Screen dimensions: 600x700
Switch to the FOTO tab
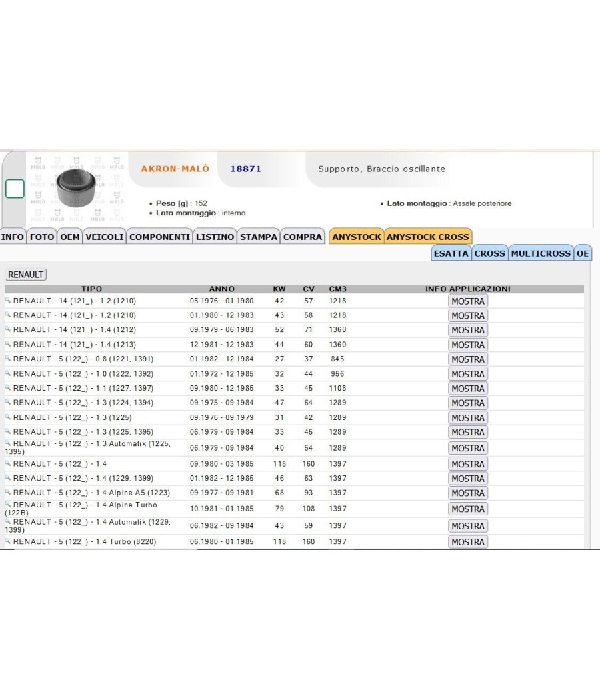pos(42,237)
